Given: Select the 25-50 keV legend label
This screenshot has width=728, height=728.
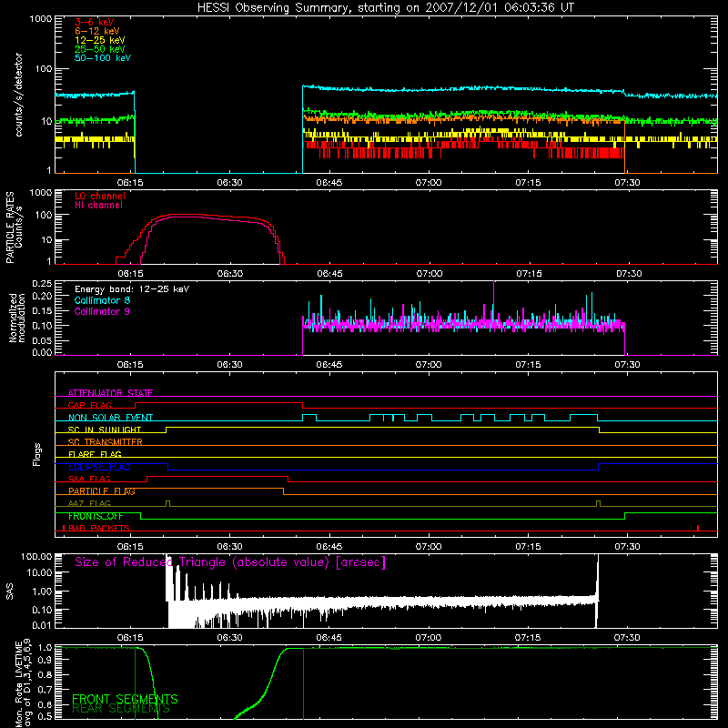Looking at the screenshot, I should tap(100, 49).
